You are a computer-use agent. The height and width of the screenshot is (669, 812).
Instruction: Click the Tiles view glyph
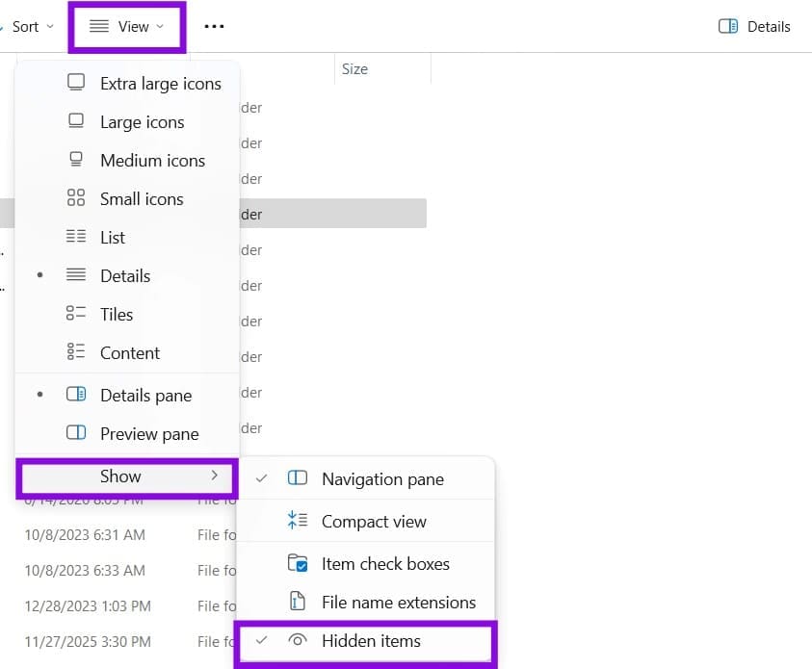76,313
